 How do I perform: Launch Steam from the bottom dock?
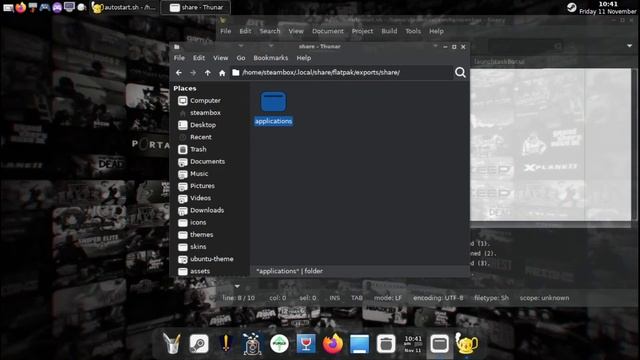coord(199,344)
